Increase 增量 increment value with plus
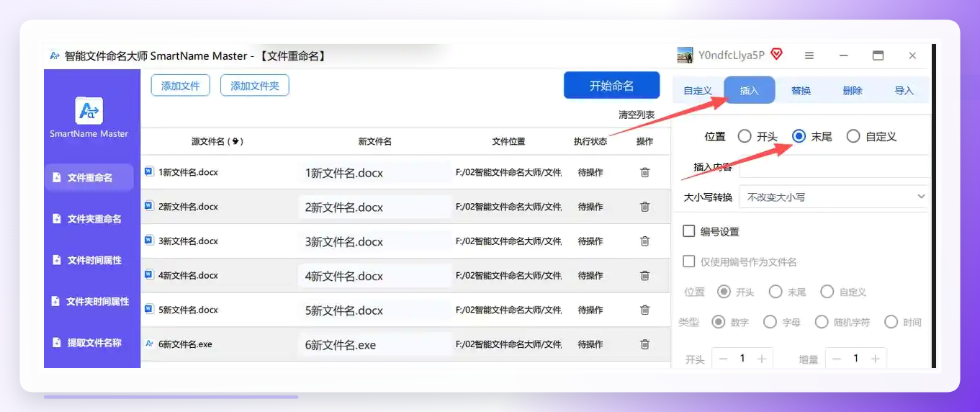 point(875,359)
